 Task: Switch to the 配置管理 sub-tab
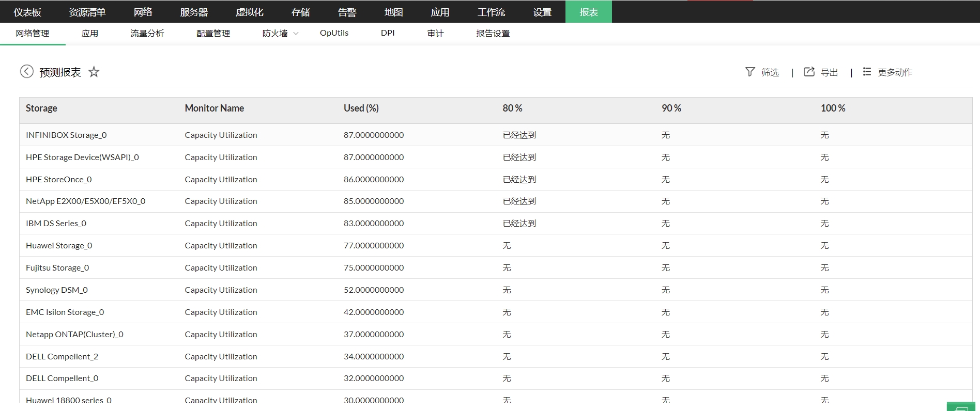pyautogui.click(x=213, y=34)
